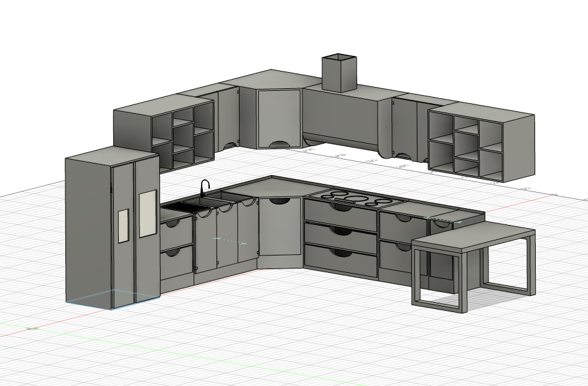Viewport: 588px width, 386px height.
Task: Pick the smaller light panel on fridge door
Action: coord(123,226)
